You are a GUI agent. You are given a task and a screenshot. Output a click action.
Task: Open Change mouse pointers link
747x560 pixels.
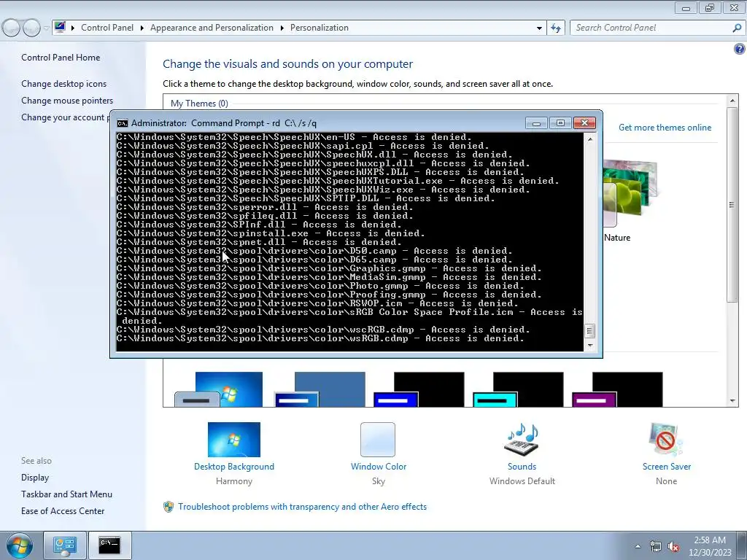point(67,101)
